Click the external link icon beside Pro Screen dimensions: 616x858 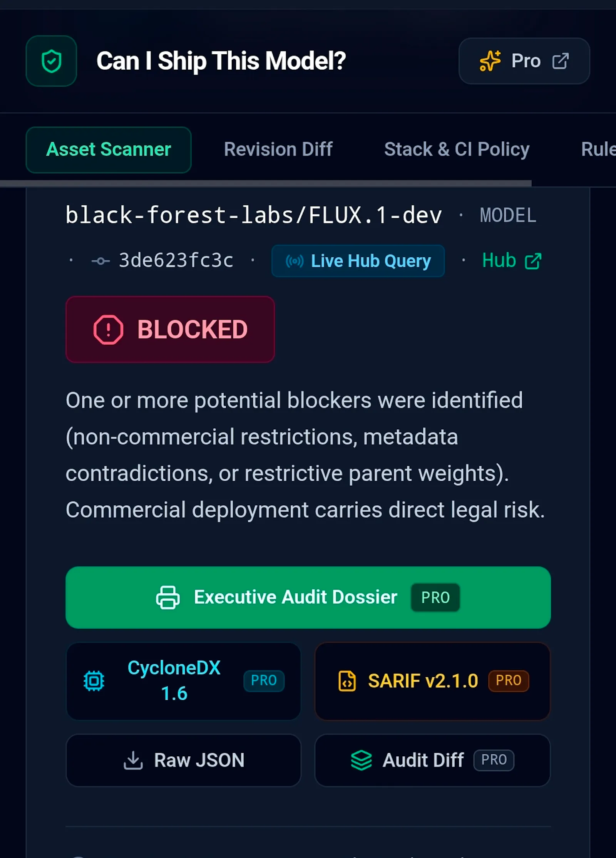pyautogui.click(x=560, y=61)
